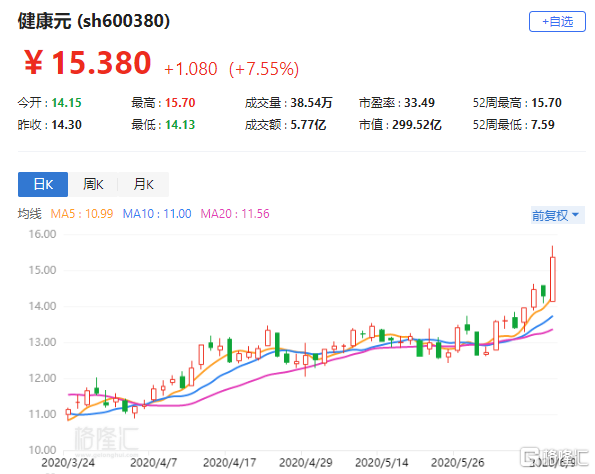This screenshot has width=595, height=474.
Task: Click the MA20 : 11.56 legend
Action: point(235,214)
